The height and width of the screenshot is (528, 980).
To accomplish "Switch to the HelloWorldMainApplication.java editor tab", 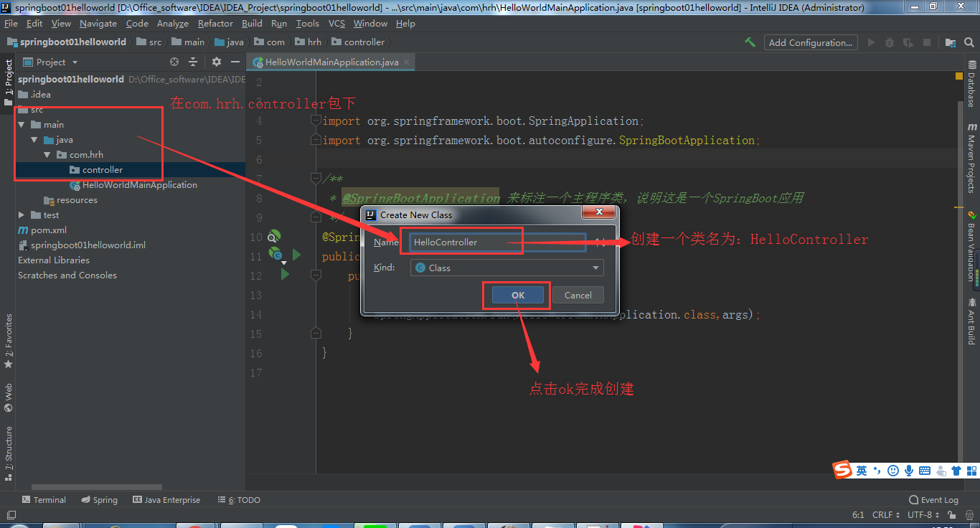I will click(331, 62).
